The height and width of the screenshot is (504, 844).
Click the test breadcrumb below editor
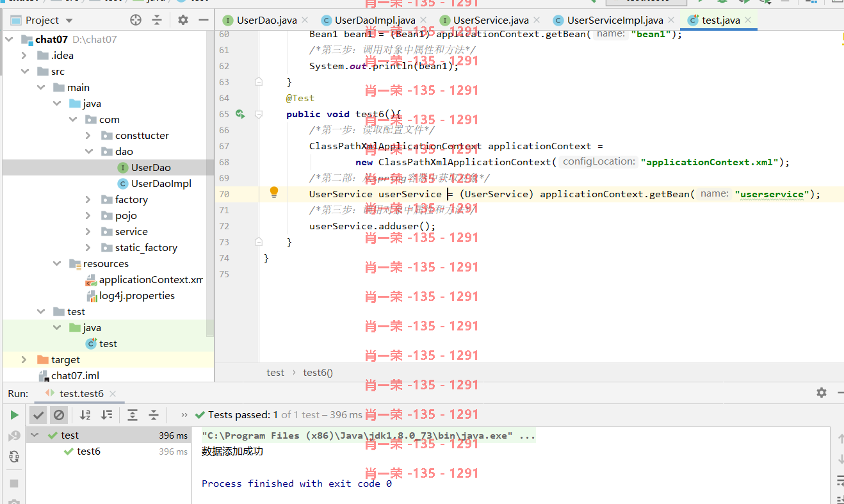tap(275, 372)
